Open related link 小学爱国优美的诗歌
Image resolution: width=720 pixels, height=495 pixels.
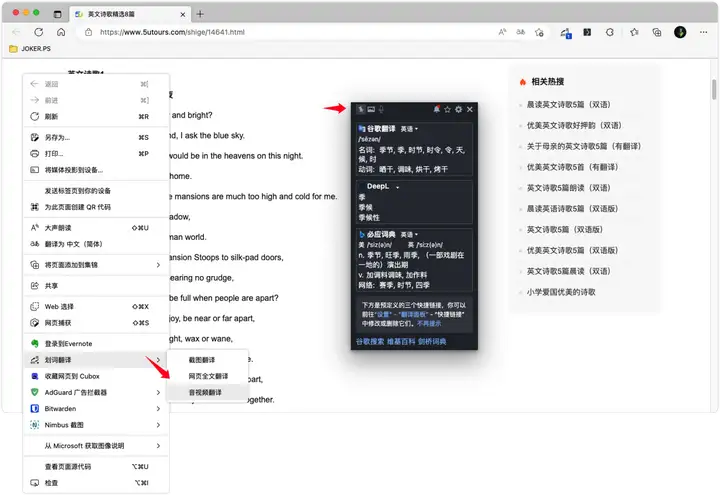pyautogui.click(x=561, y=292)
